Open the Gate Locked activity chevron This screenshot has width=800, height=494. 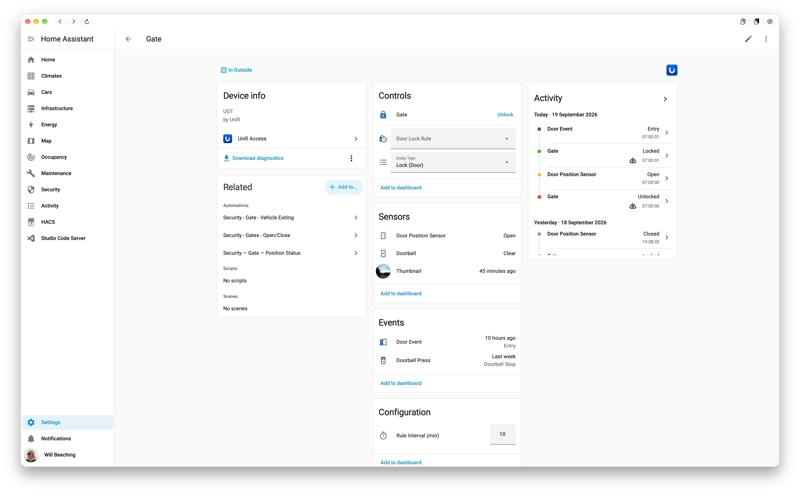[x=667, y=156]
